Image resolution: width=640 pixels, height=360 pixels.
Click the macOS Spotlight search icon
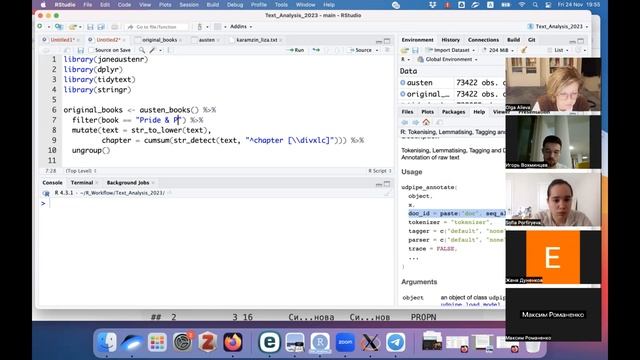coord(535,5)
